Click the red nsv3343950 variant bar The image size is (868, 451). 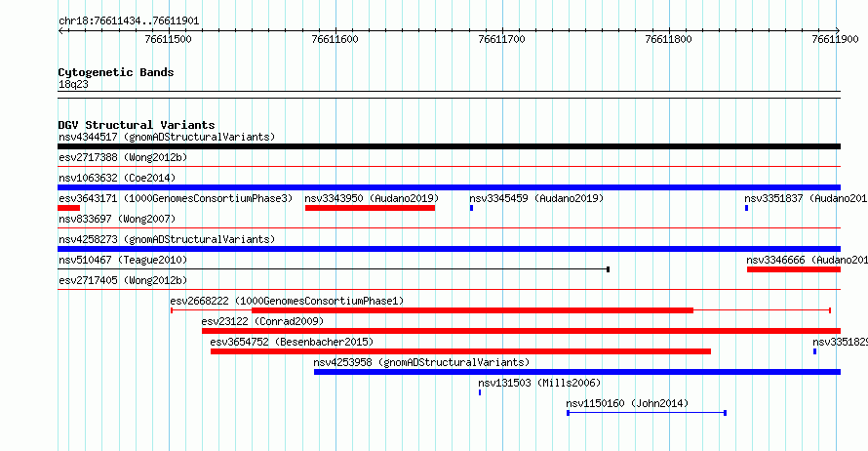coord(370,208)
